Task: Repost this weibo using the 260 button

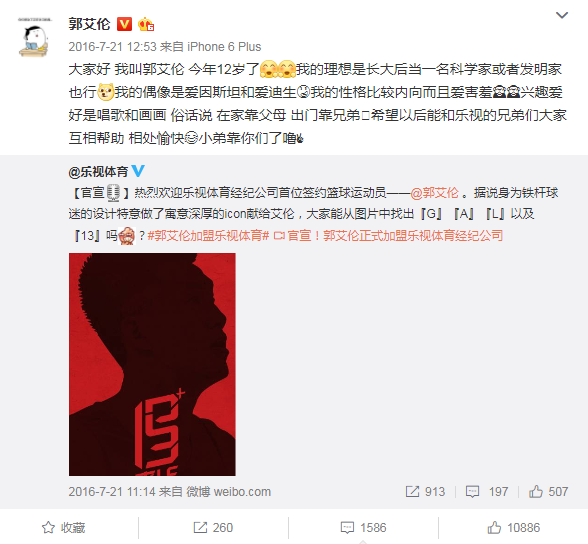Action: pos(213,528)
